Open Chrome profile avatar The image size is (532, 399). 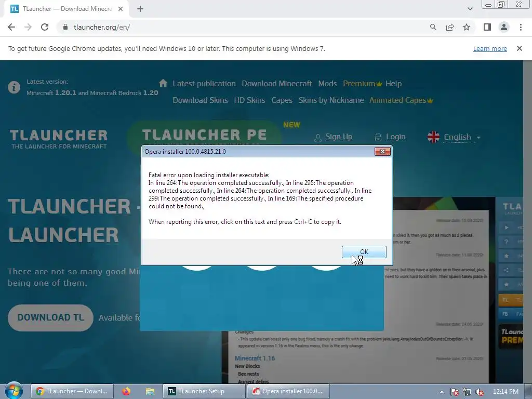click(x=504, y=27)
